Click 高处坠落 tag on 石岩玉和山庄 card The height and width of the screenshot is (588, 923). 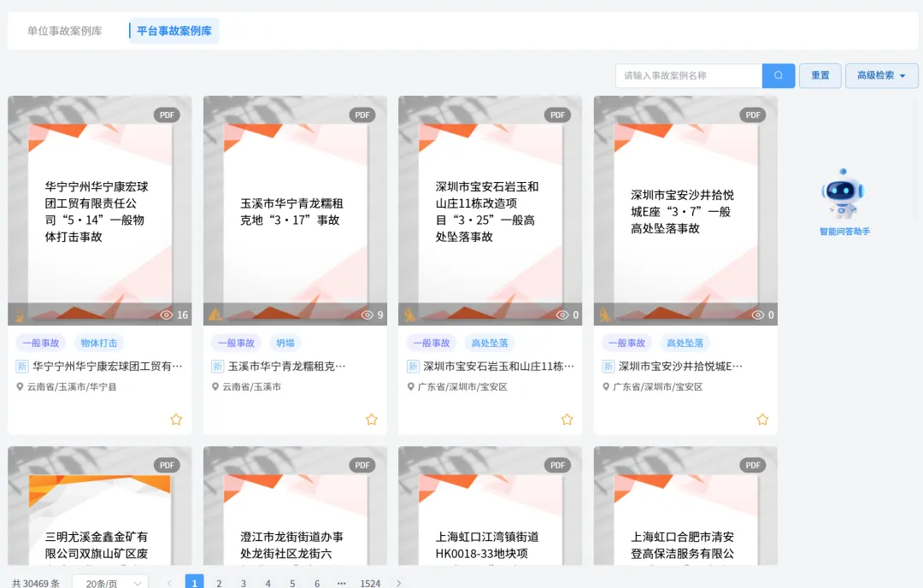coord(489,343)
